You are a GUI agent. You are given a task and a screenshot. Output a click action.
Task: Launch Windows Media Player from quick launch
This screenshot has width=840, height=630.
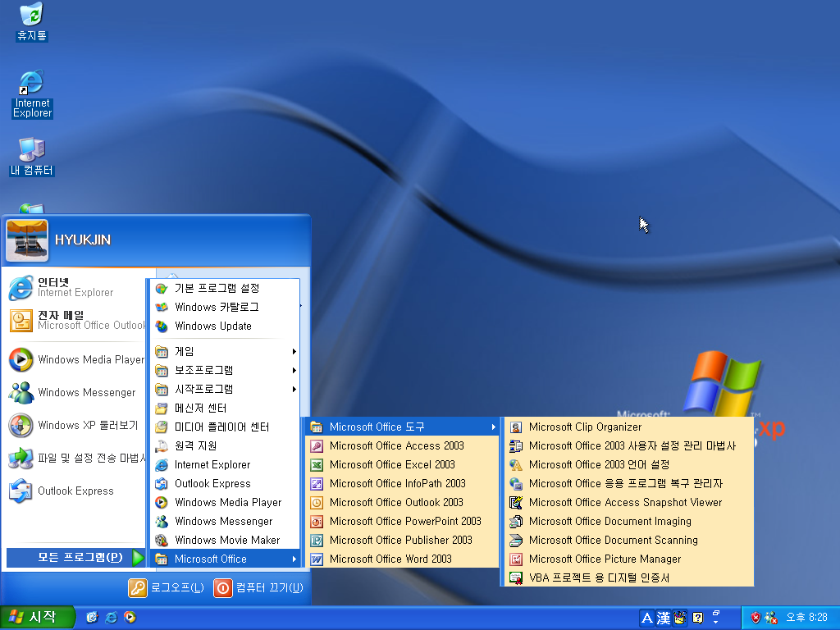(x=130, y=617)
